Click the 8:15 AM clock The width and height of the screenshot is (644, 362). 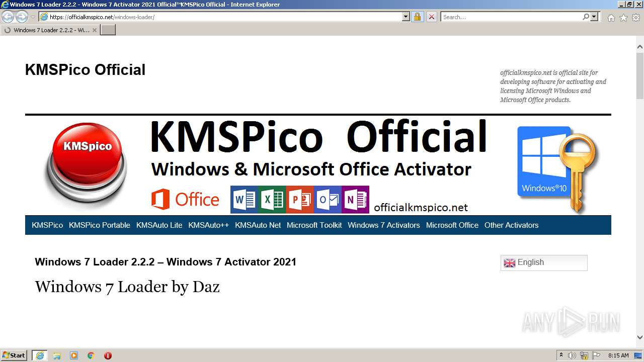(618, 355)
